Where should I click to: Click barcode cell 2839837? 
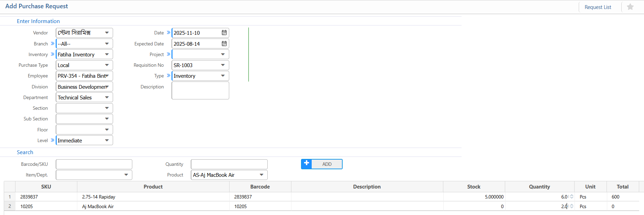(x=260, y=197)
